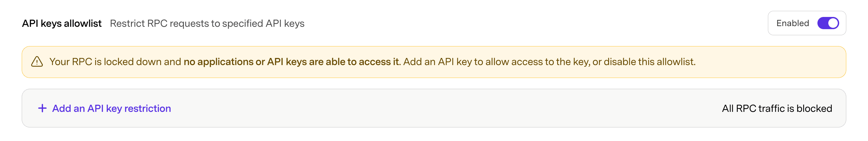Disable the API keys allowlist toggle

tap(828, 23)
